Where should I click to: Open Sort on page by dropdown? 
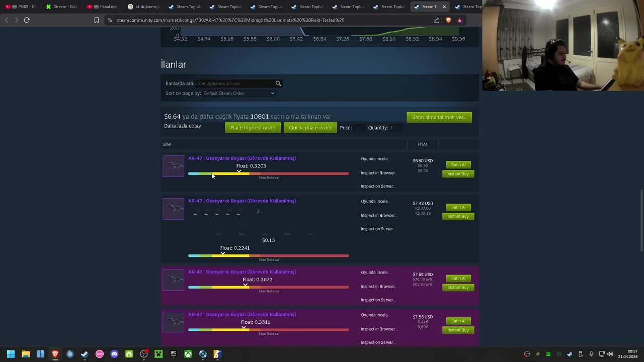point(239,94)
